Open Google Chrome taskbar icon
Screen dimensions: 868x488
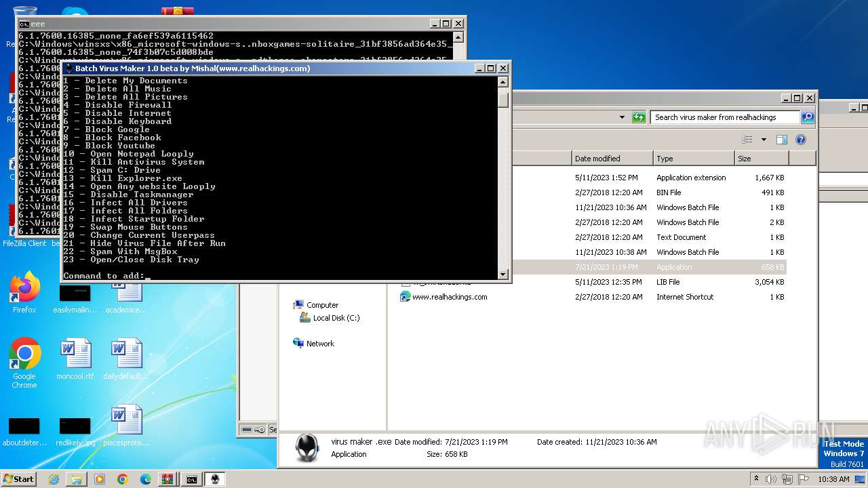[x=122, y=479]
